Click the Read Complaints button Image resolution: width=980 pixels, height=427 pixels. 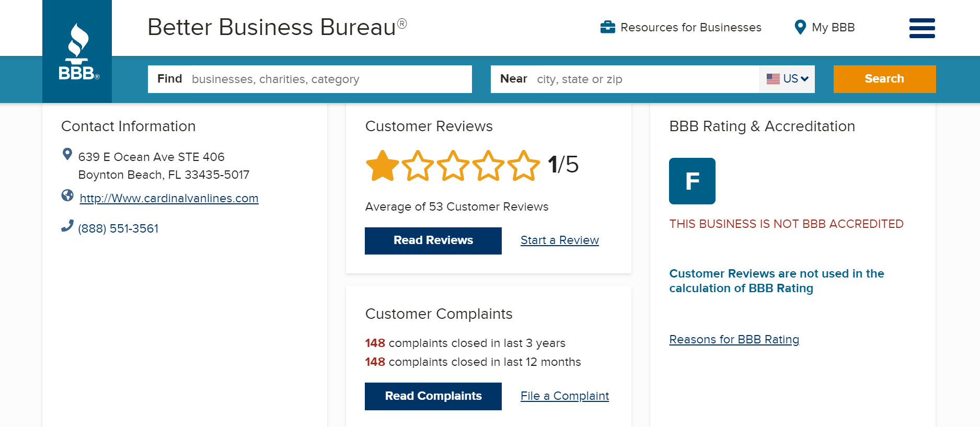pos(433,396)
